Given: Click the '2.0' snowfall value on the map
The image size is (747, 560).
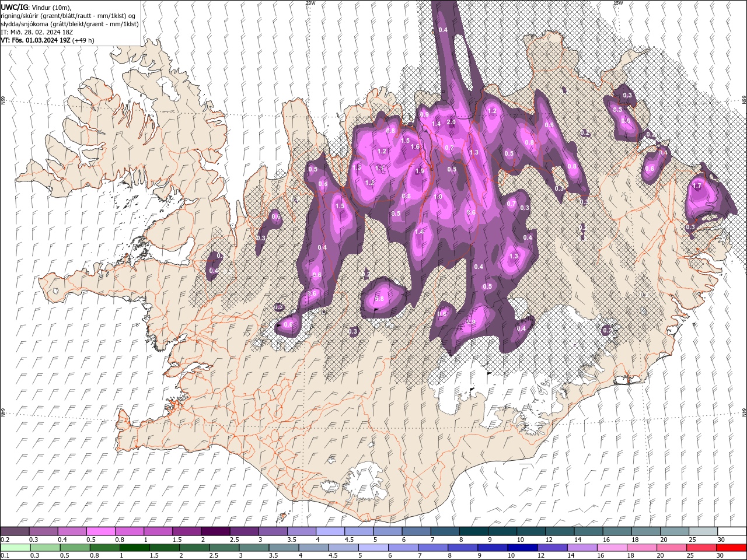Looking at the screenshot, I should tap(451, 123).
